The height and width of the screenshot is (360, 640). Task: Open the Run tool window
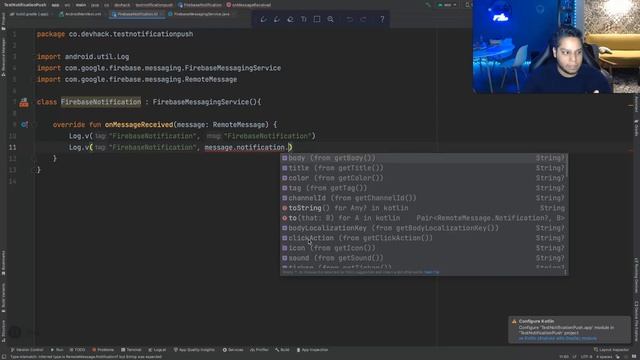57,350
